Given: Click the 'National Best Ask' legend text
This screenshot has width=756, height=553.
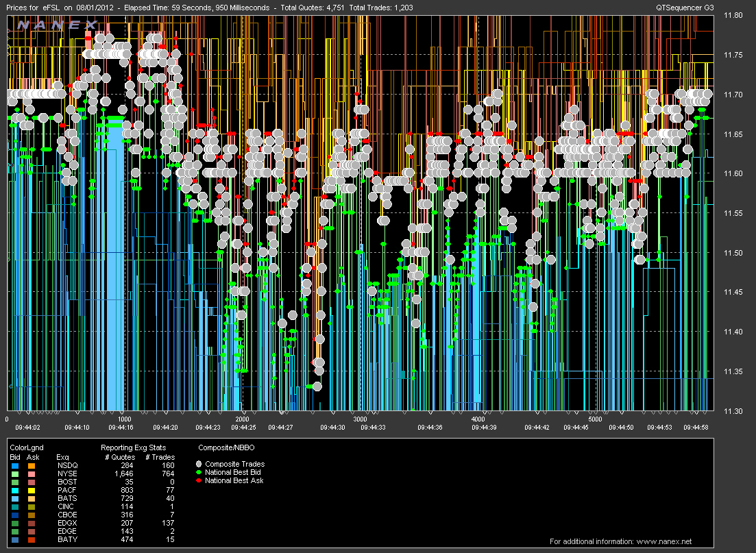Looking at the screenshot, I should 234,480.
